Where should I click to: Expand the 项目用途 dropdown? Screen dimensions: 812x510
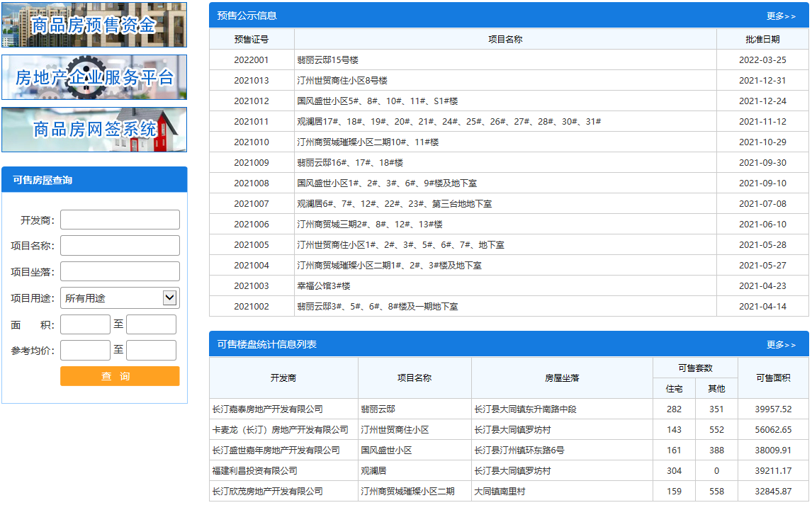120,298
